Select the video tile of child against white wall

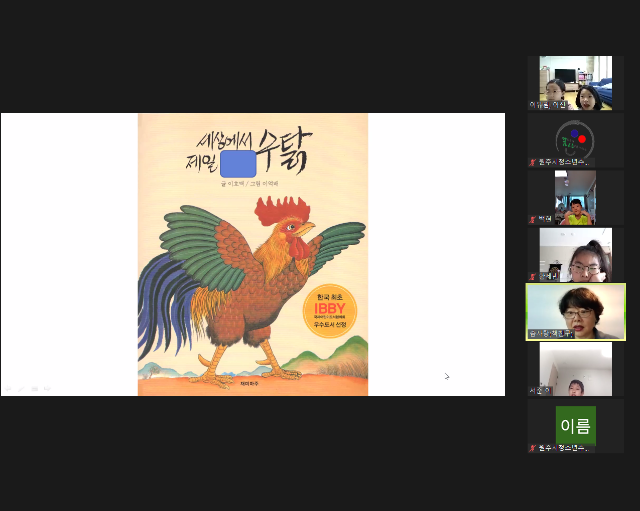pyautogui.click(x=576, y=369)
